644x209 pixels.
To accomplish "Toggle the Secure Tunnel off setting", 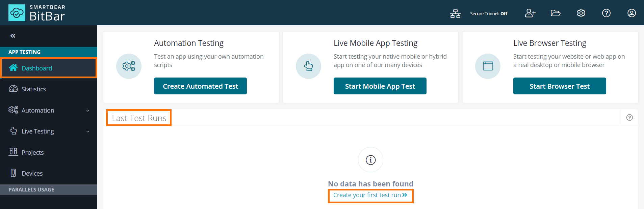I will coord(489,13).
